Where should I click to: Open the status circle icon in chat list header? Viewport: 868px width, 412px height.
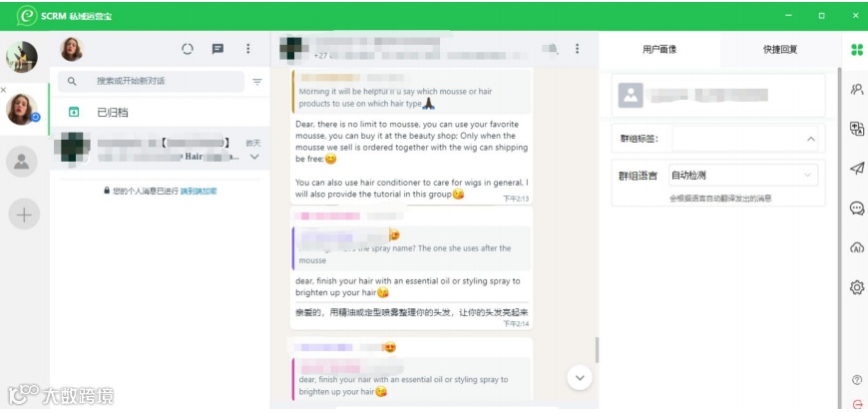click(x=188, y=49)
